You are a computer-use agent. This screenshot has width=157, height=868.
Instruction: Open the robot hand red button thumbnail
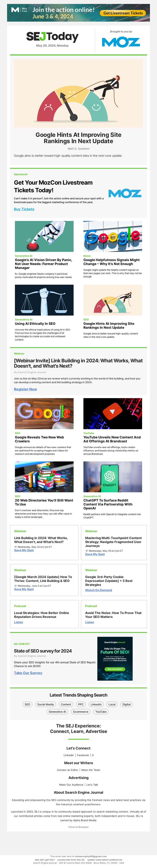[x=44, y=236]
